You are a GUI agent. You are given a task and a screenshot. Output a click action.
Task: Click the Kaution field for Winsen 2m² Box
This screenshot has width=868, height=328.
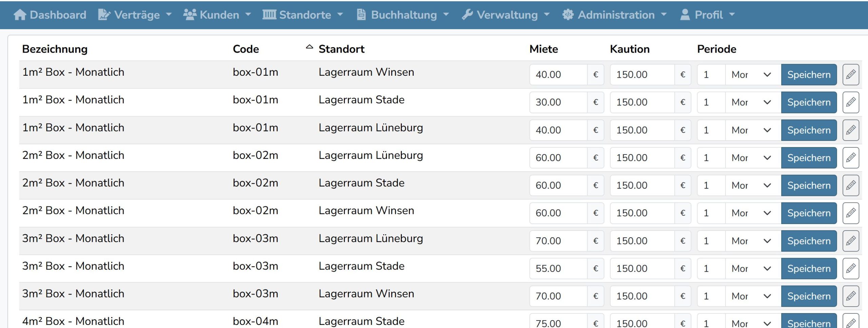pos(642,213)
